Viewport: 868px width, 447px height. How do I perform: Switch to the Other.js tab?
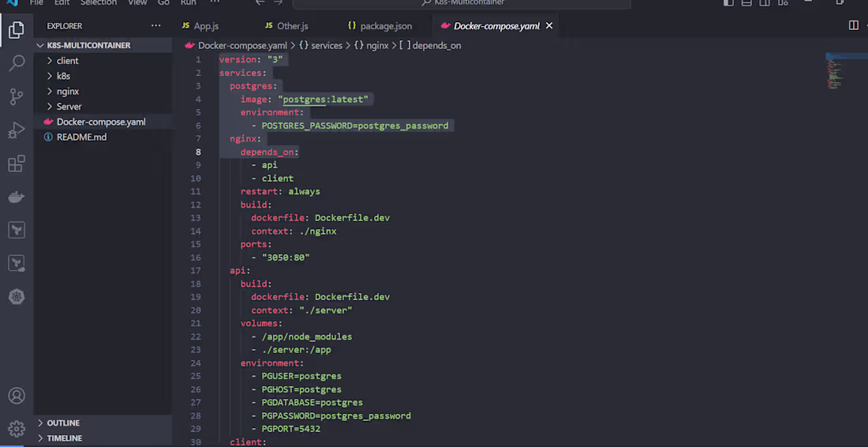click(x=286, y=26)
